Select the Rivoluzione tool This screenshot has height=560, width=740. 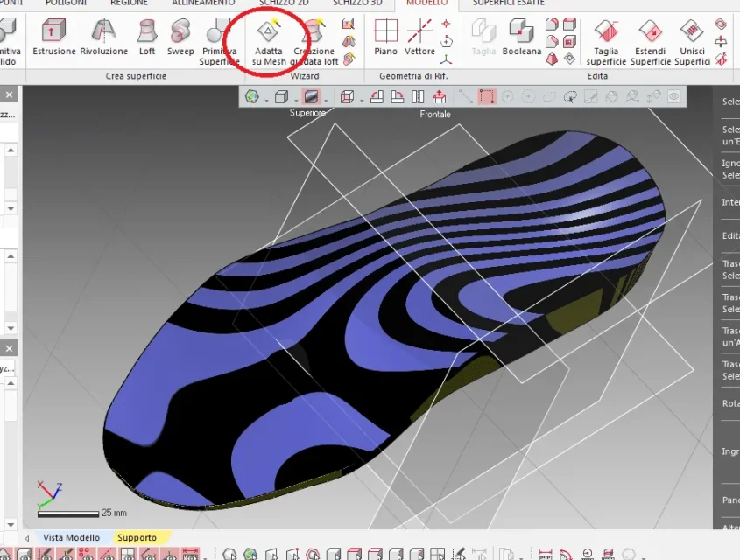click(x=104, y=40)
